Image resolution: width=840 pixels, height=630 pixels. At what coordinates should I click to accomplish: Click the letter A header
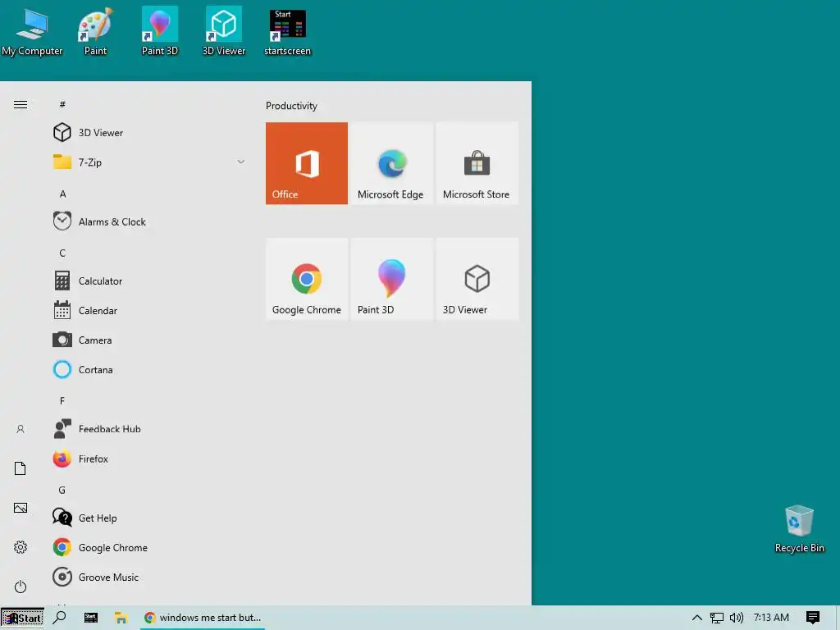(62, 194)
